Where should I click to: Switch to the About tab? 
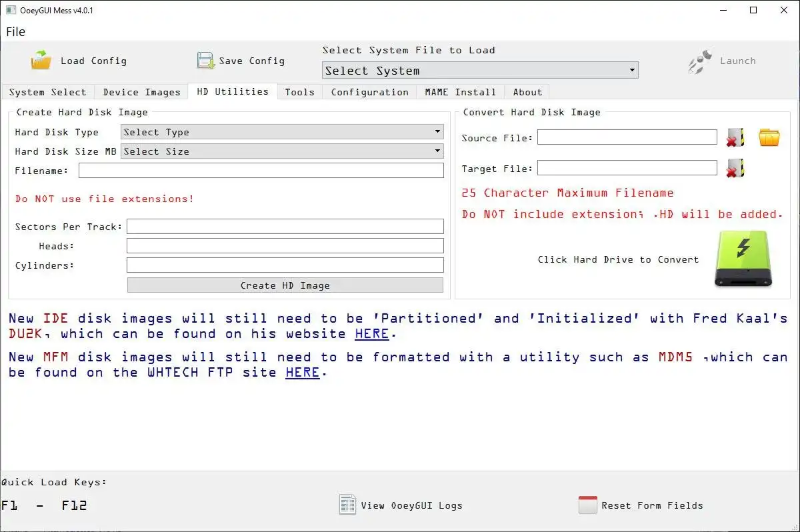point(527,92)
